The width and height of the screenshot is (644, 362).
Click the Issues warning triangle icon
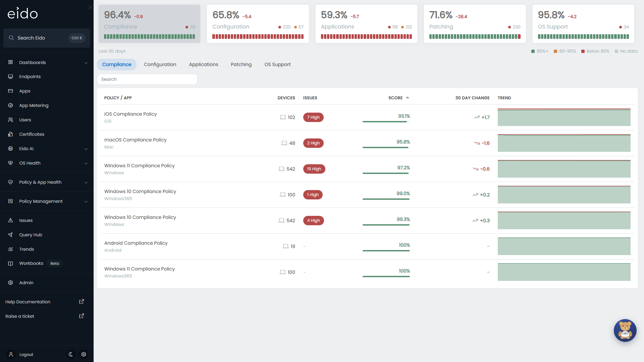[10, 220]
